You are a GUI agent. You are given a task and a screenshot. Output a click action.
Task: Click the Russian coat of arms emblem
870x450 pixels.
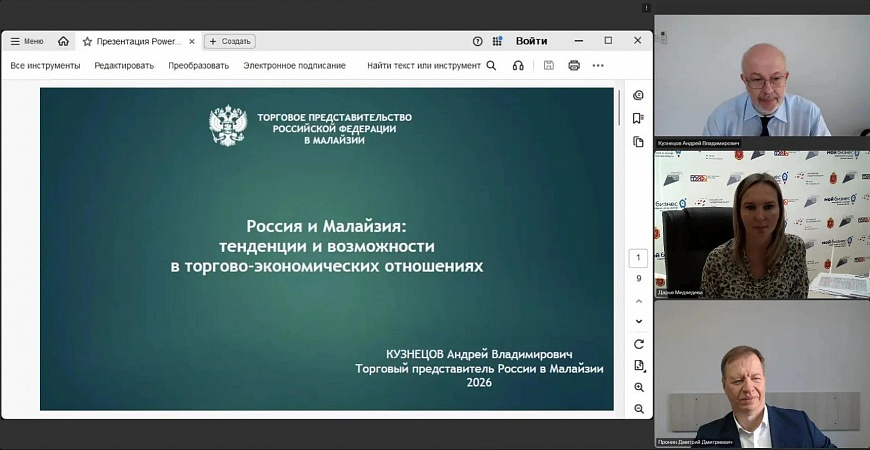(227, 126)
